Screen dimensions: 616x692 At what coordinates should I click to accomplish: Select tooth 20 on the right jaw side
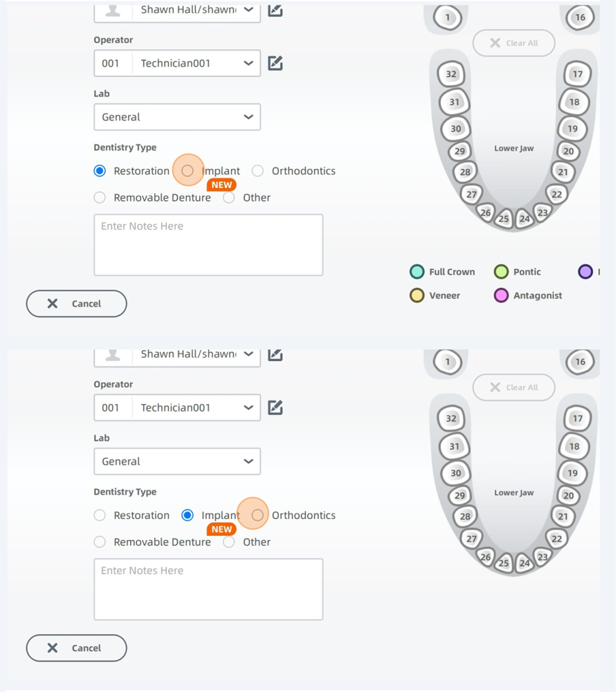(x=569, y=151)
